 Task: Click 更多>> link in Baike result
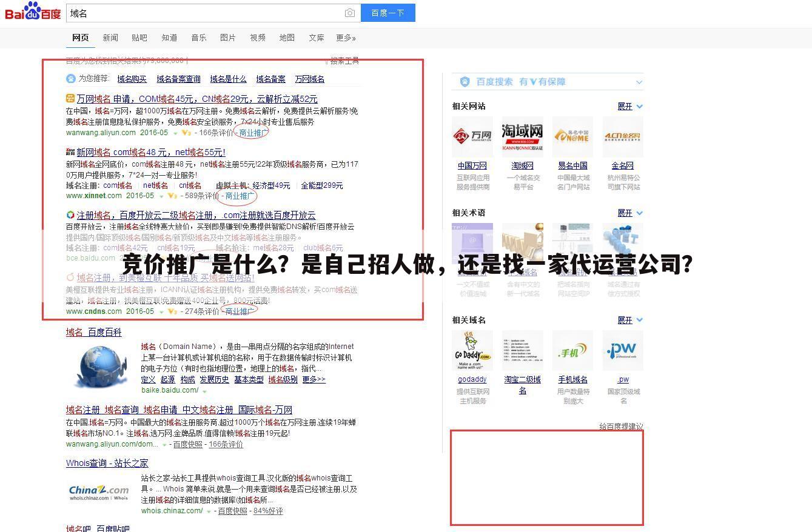point(314,379)
